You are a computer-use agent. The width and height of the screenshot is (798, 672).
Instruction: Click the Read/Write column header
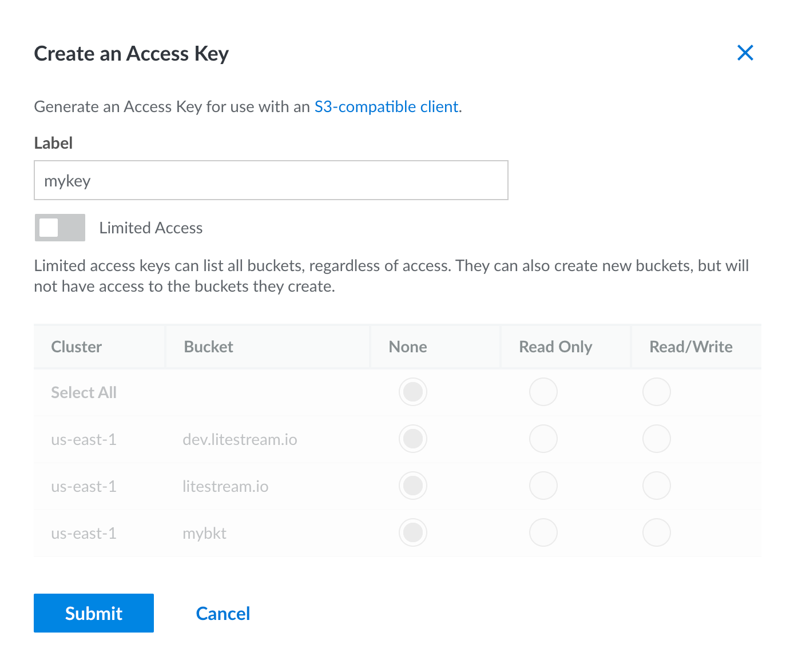(x=691, y=346)
